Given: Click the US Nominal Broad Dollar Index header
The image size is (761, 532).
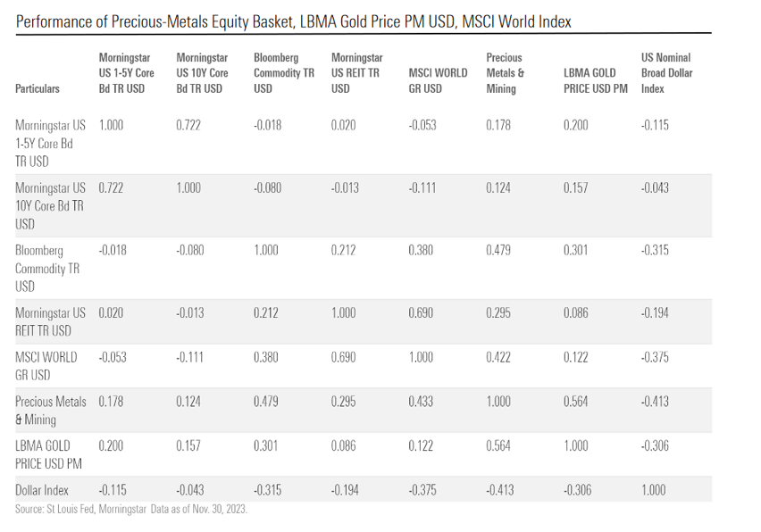Looking at the screenshot, I should coord(666,73).
